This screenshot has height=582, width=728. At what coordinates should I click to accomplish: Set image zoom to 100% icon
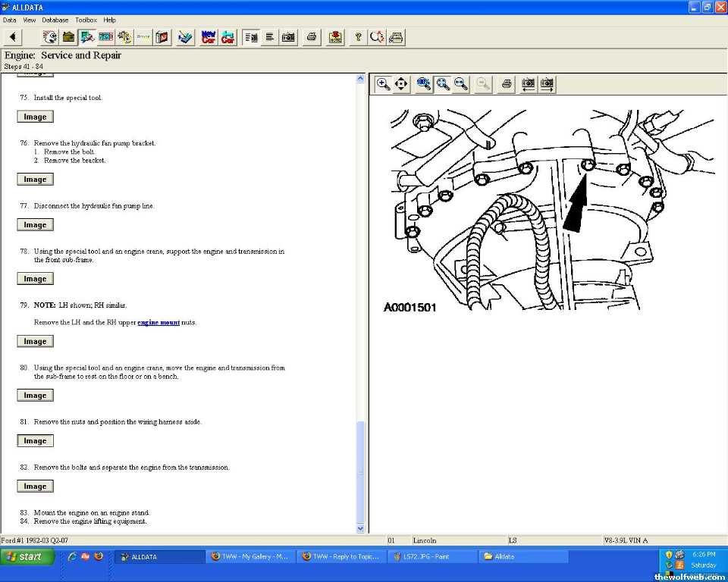click(x=424, y=84)
